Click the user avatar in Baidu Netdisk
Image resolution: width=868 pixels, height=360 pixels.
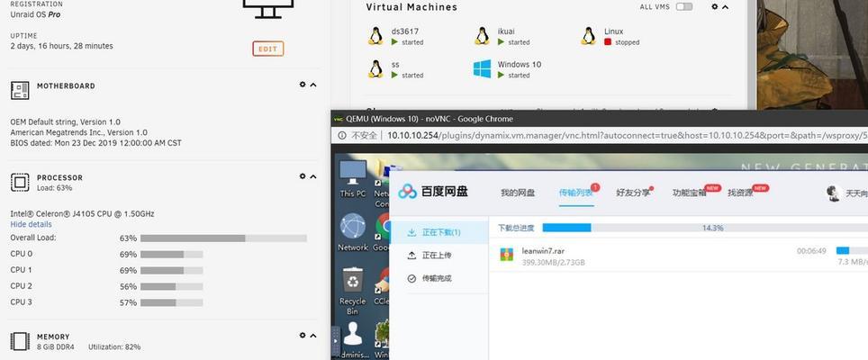[x=834, y=193]
